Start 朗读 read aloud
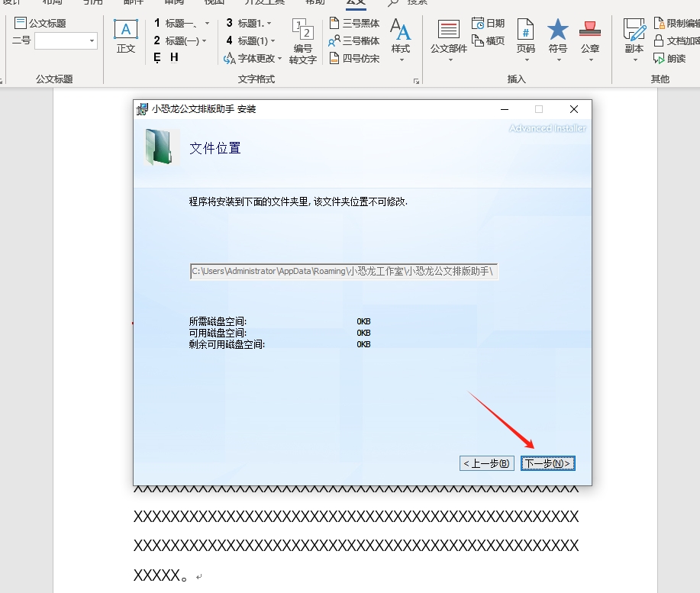700x593 pixels. (670, 58)
